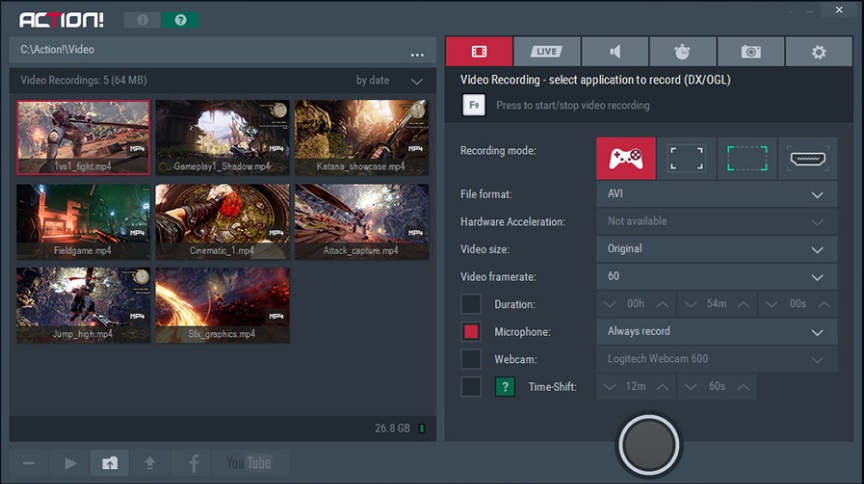Select the Attack_capture.mp4 thumbnail
The height and width of the screenshot is (484, 864).
(361, 222)
